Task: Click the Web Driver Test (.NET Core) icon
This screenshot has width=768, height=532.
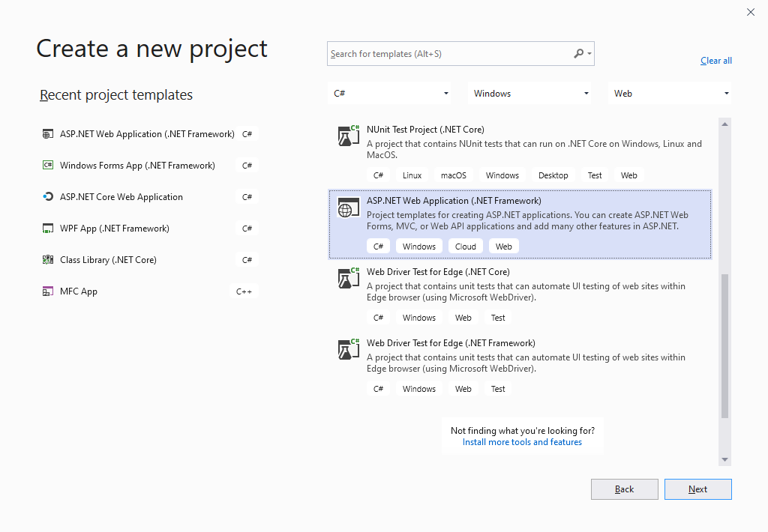Action: tap(348, 278)
